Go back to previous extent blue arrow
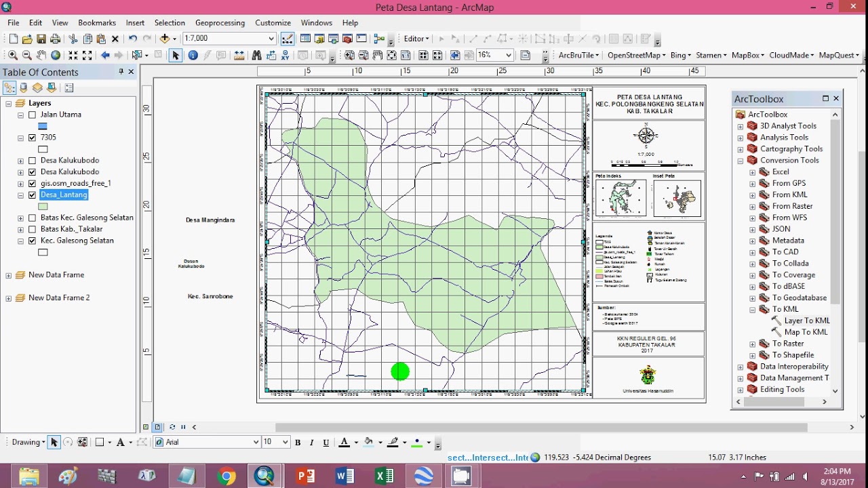 (105, 56)
